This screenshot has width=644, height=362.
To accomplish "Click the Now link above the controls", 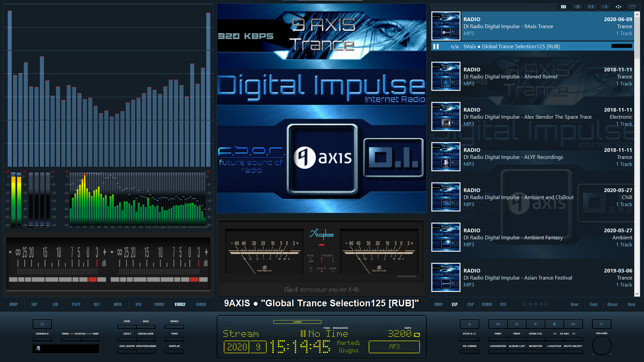I will 575,304.
